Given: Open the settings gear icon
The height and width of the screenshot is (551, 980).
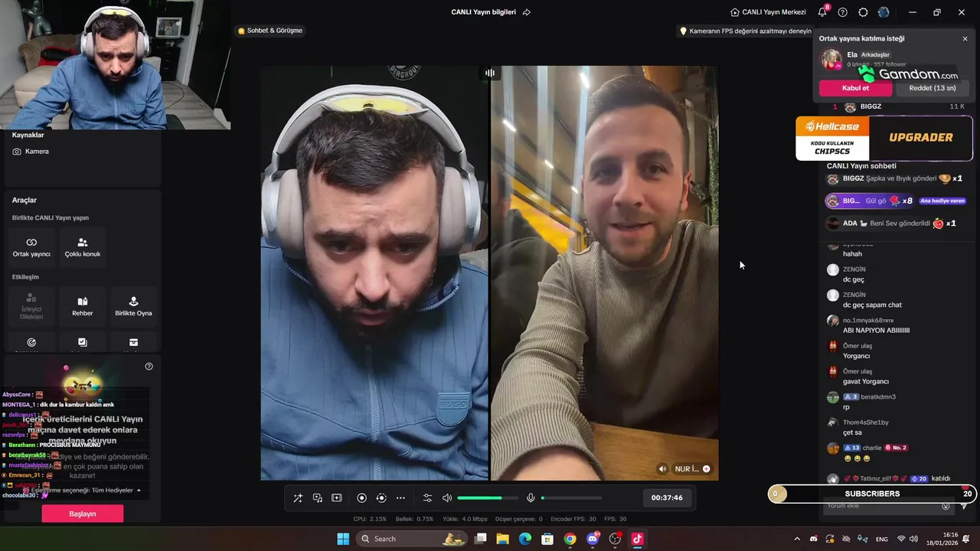Looking at the screenshot, I should coord(863,12).
